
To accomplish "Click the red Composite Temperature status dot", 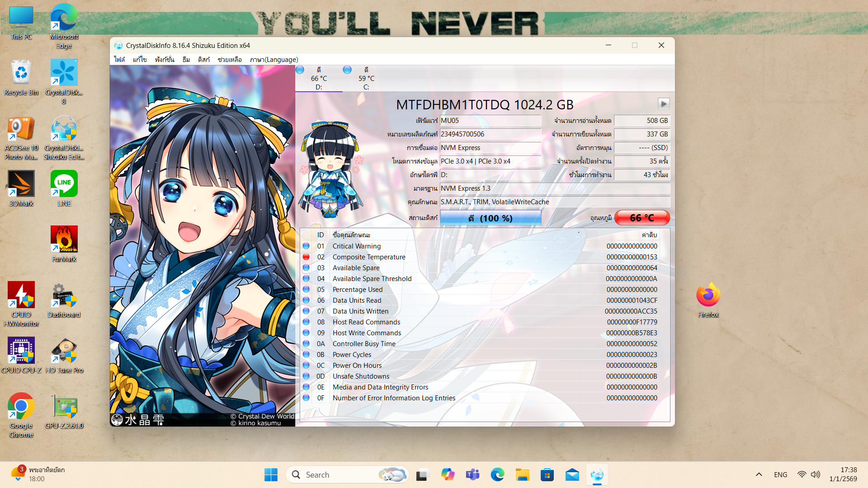I will (x=306, y=257).
